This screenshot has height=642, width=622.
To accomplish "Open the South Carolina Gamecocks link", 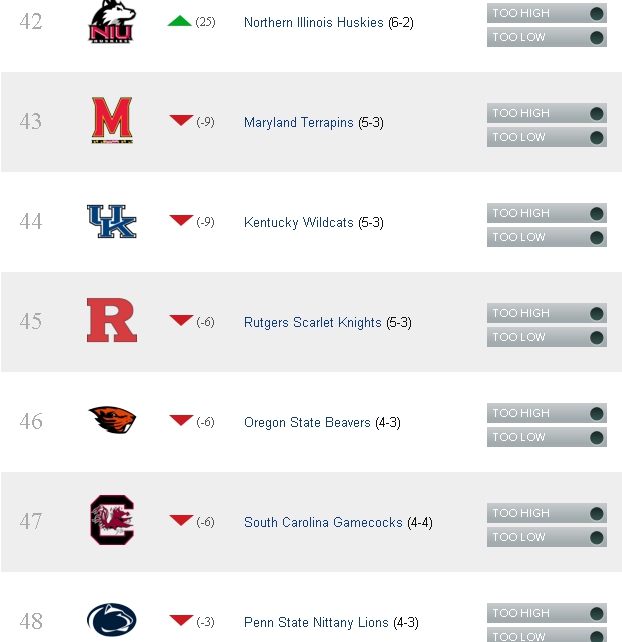I will (x=323, y=522).
